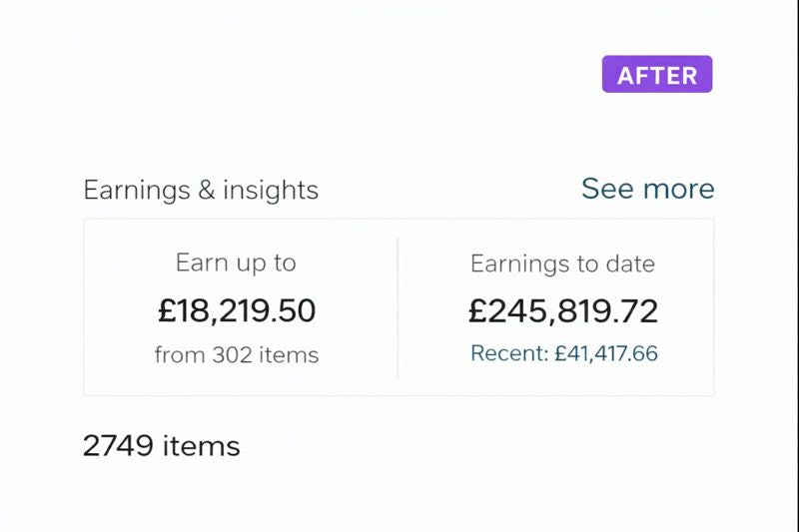
Task: Click the 2749 items count
Action: pyautogui.click(x=161, y=446)
